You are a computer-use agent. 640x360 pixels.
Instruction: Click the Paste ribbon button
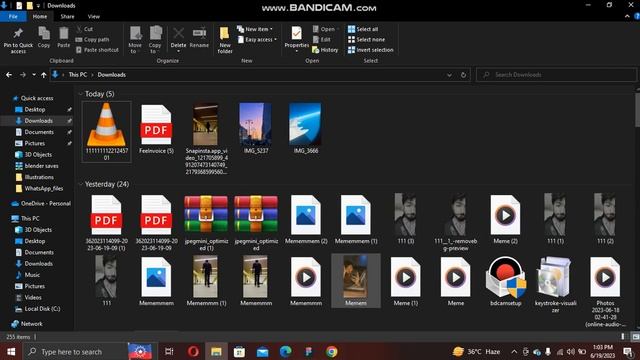coord(63,38)
